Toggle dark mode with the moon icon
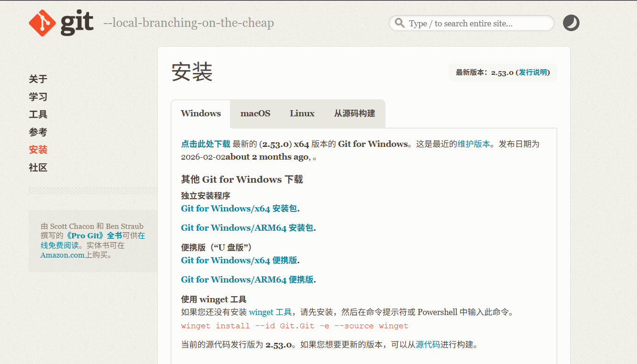Viewport: 637px width, 364px height. point(571,23)
